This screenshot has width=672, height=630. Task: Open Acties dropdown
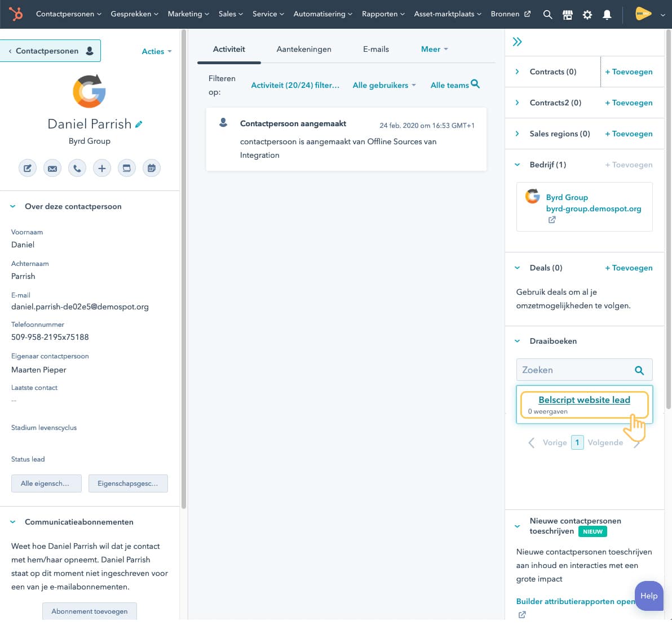(156, 51)
